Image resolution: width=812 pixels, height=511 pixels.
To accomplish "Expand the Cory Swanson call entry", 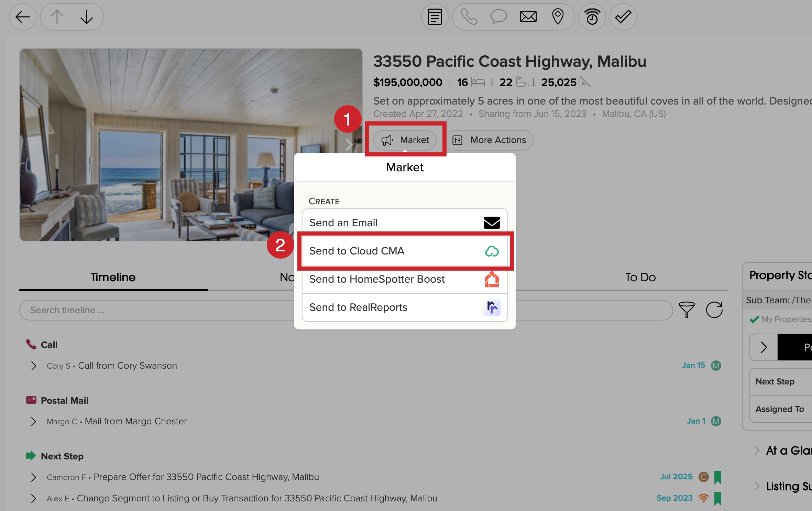I will point(33,366).
